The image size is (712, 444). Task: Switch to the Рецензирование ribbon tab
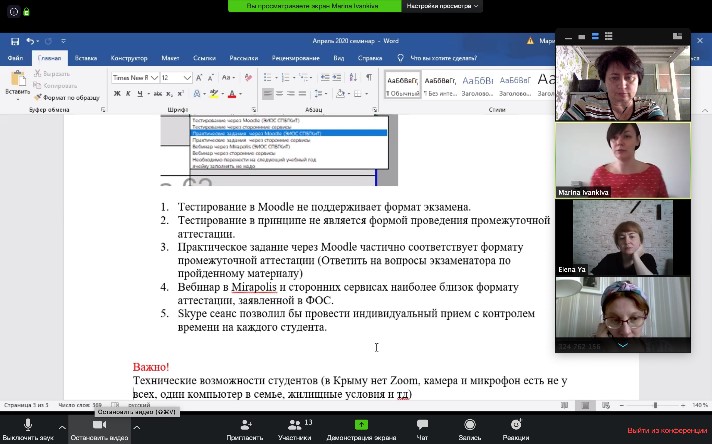click(296, 58)
